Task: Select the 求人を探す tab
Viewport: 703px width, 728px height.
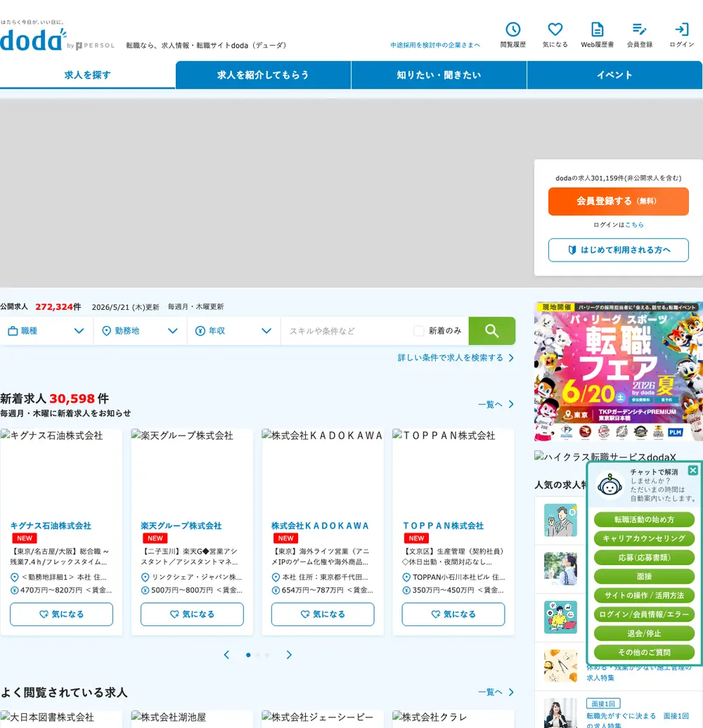Action: click(x=87, y=74)
